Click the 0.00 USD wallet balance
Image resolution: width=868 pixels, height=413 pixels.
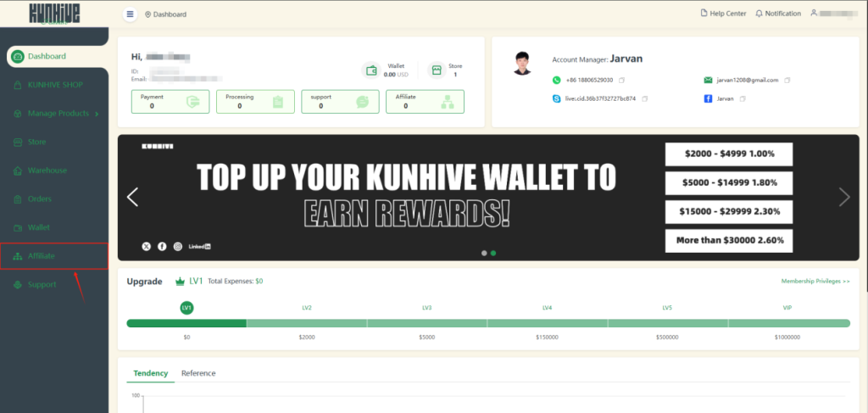tap(396, 74)
